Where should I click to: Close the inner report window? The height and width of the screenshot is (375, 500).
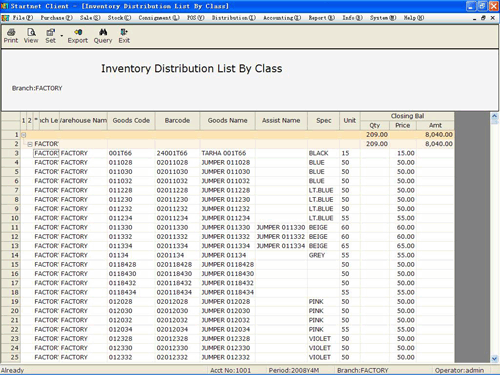pyautogui.click(x=493, y=18)
